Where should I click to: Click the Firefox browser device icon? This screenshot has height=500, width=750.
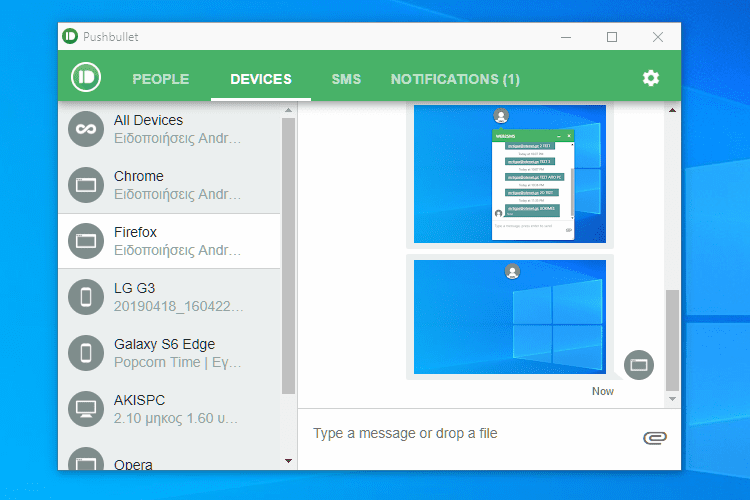point(86,241)
